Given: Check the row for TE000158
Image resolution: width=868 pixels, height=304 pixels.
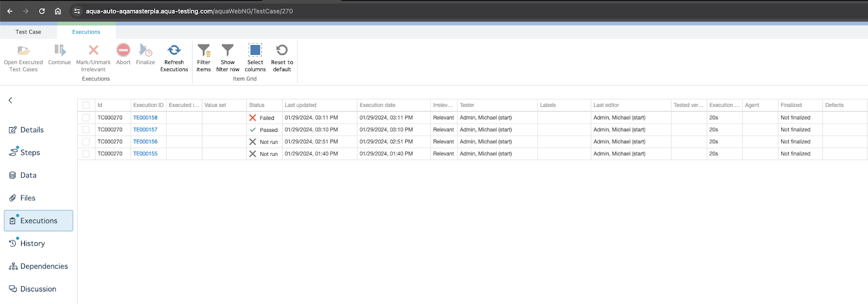Looking at the screenshot, I should pos(86,118).
